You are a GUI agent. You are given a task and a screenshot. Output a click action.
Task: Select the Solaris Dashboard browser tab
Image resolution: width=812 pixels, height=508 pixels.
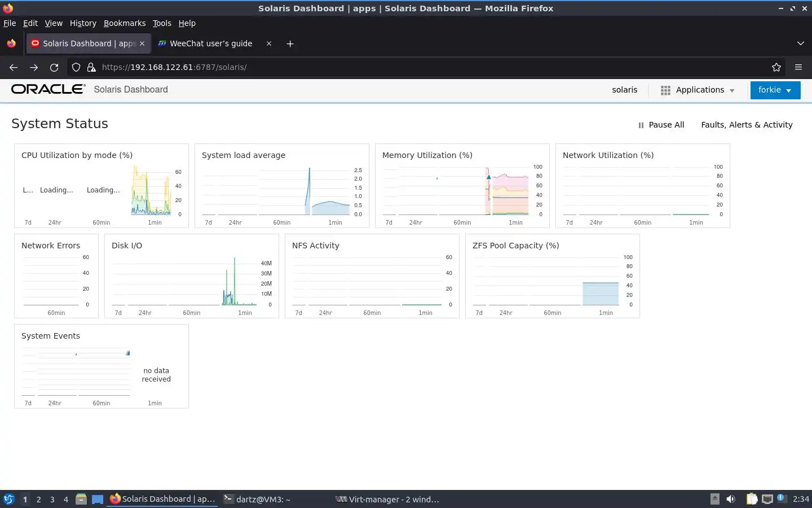[x=87, y=43]
